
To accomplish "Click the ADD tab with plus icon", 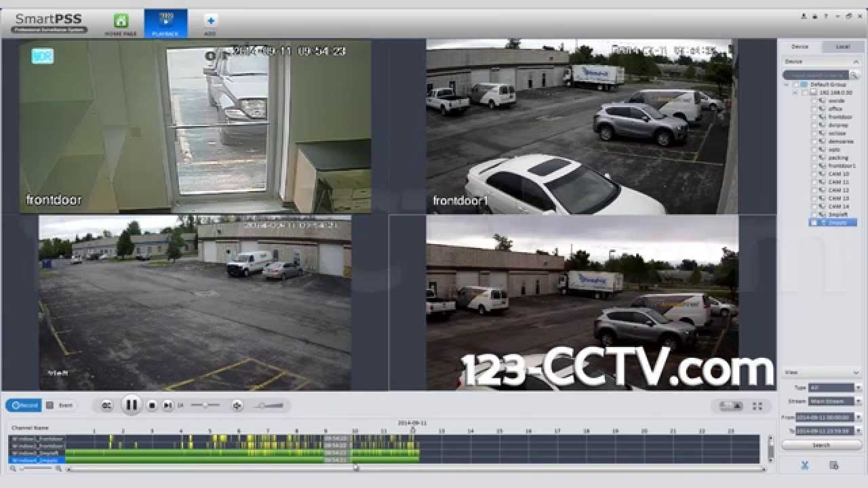I will point(210,24).
